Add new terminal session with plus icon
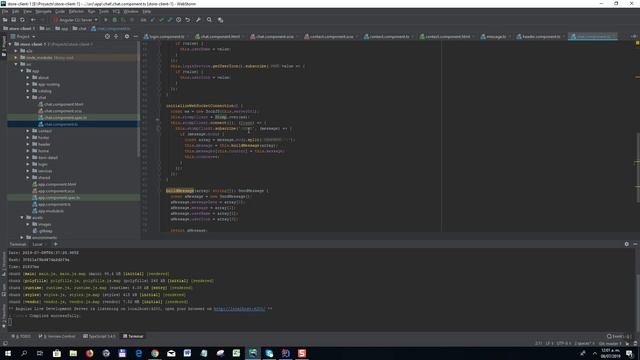Viewport: 640px width, 360px height. tap(56, 244)
